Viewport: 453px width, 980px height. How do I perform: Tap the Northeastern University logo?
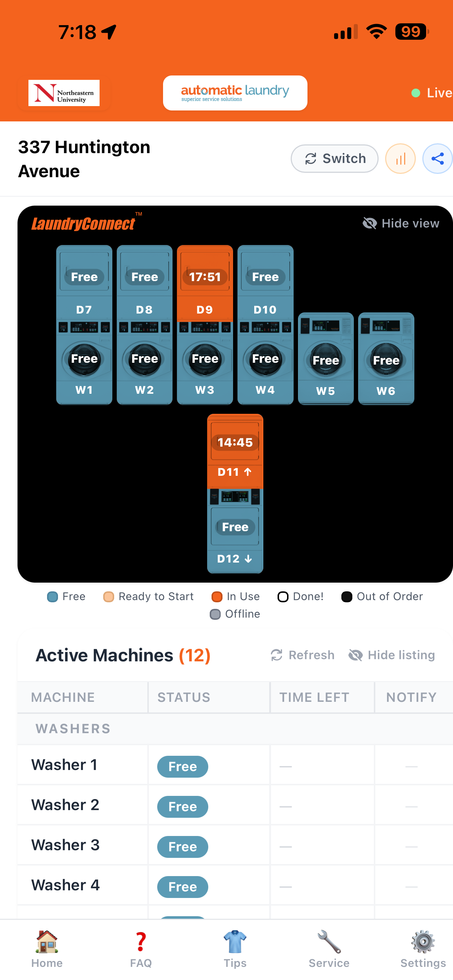(64, 93)
